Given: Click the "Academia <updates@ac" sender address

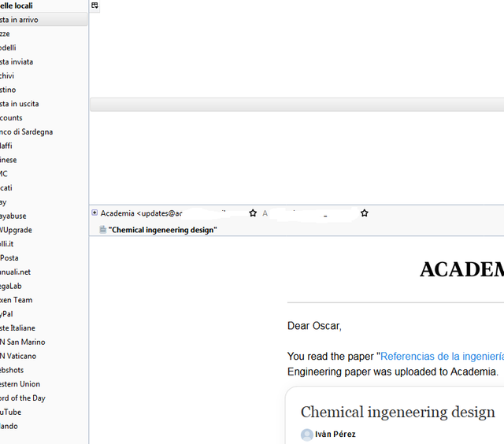Looking at the screenshot, I should 142,213.
